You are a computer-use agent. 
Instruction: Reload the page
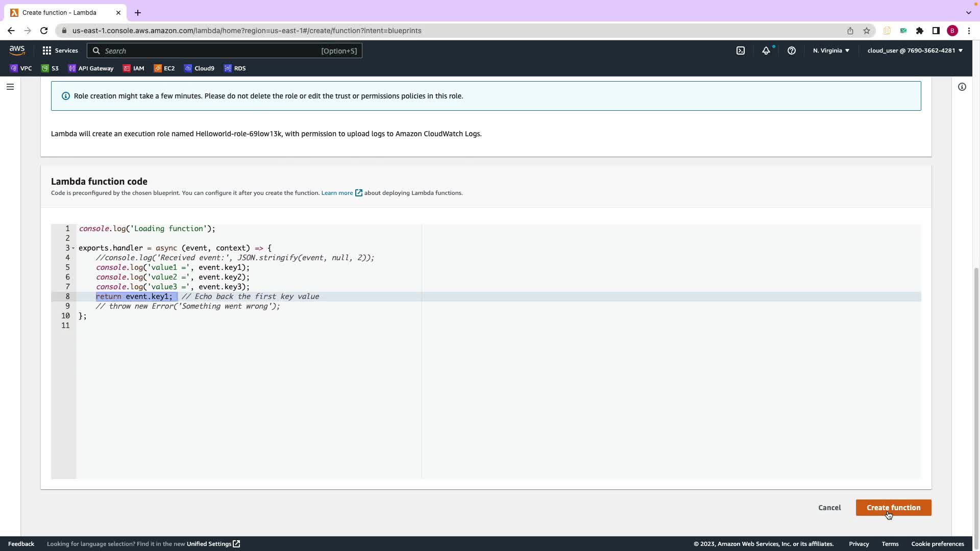point(44,31)
